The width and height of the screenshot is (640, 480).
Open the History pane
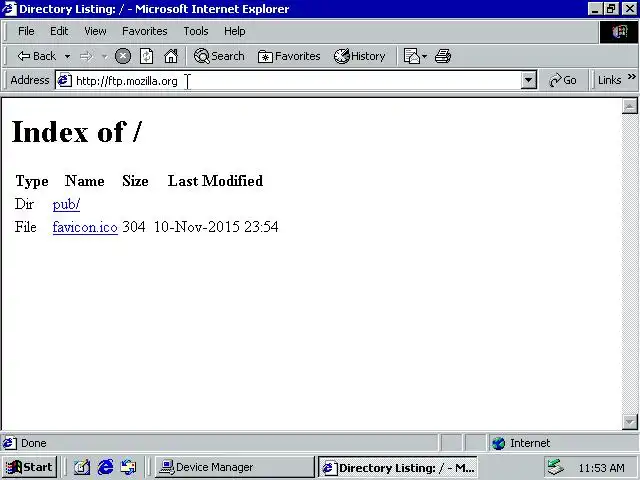(360, 56)
